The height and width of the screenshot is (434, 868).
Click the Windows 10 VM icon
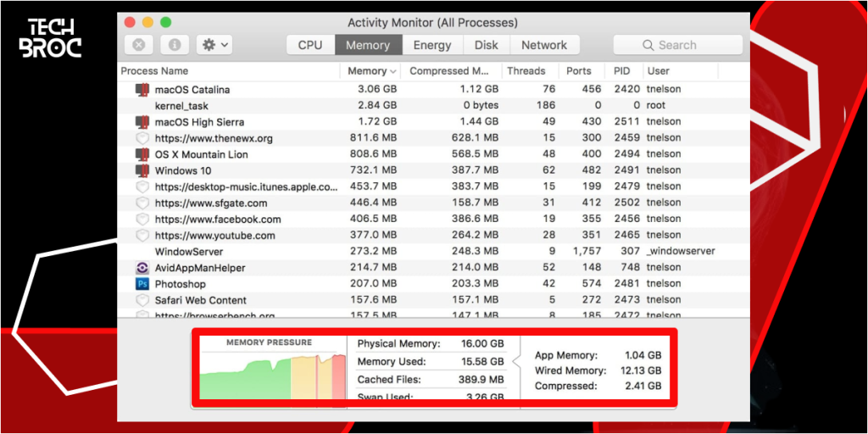[142, 170]
